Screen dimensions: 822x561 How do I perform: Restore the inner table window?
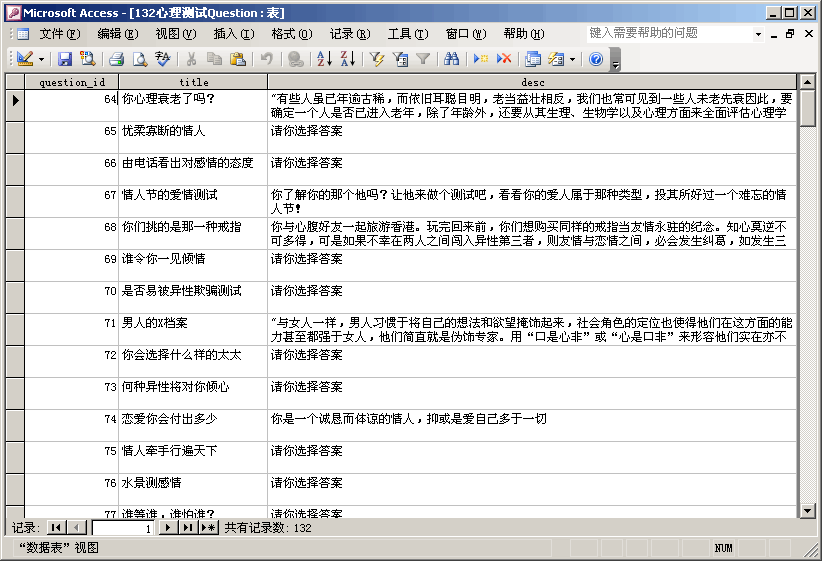pos(790,34)
